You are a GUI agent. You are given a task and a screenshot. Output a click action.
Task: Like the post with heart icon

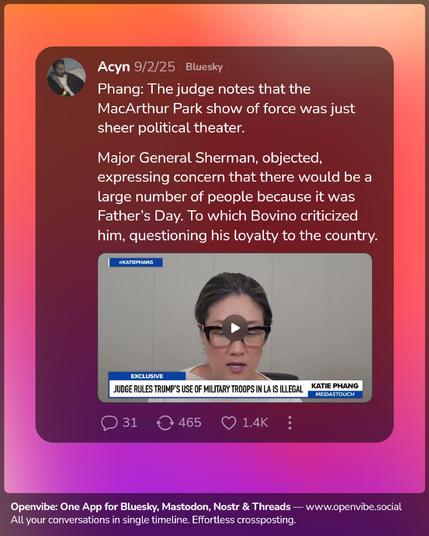pos(229,423)
